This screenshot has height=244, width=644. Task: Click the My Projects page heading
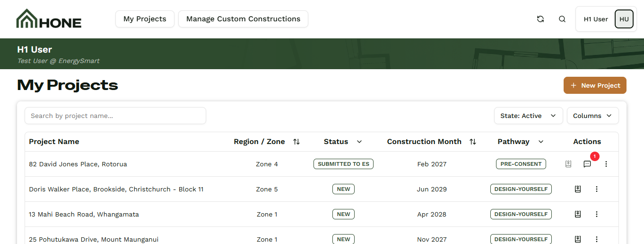[68, 85]
